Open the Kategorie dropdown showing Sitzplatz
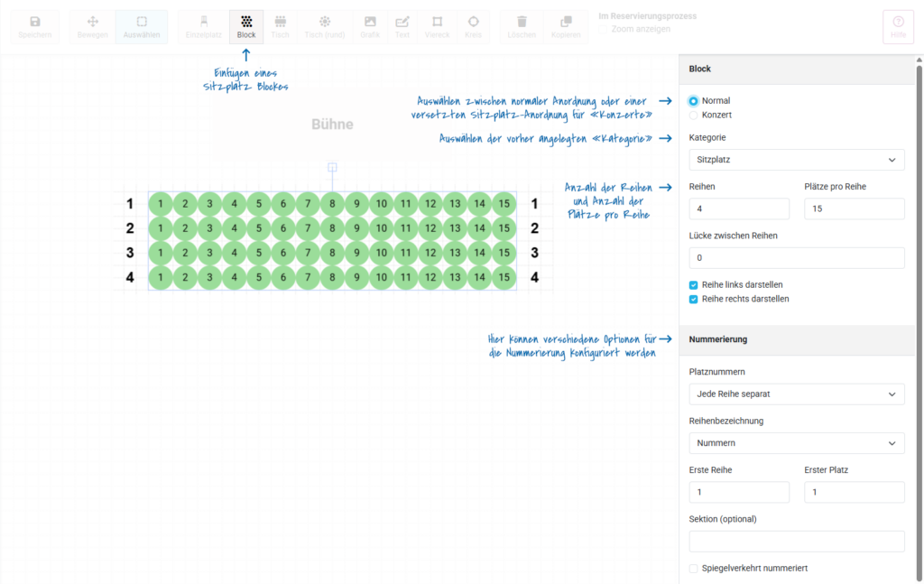 796,161
